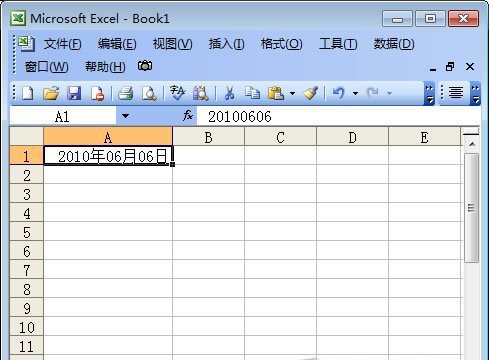The height and width of the screenshot is (360, 489).
Task: Select column E header
Action: [x=425, y=137]
